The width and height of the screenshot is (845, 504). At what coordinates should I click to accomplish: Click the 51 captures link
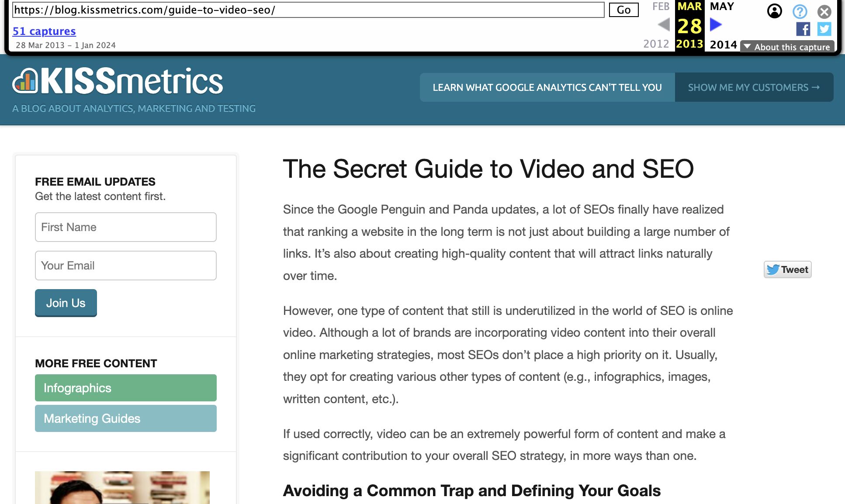pyautogui.click(x=44, y=30)
